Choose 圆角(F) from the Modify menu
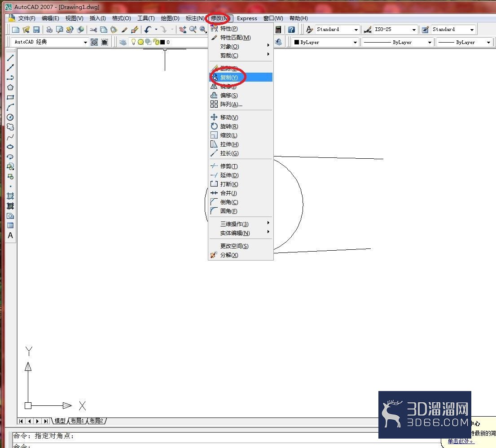This screenshot has height=448, width=496. (x=241, y=211)
